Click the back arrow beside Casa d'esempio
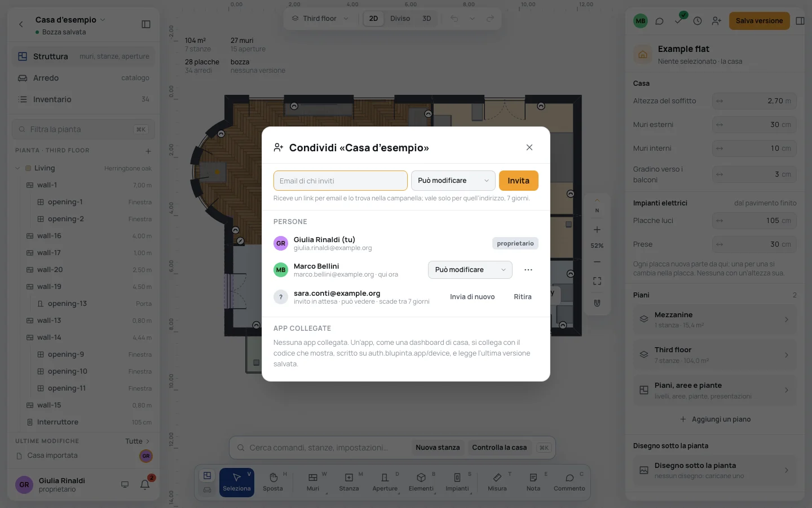 pyautogui.click(x=21, y=24)
